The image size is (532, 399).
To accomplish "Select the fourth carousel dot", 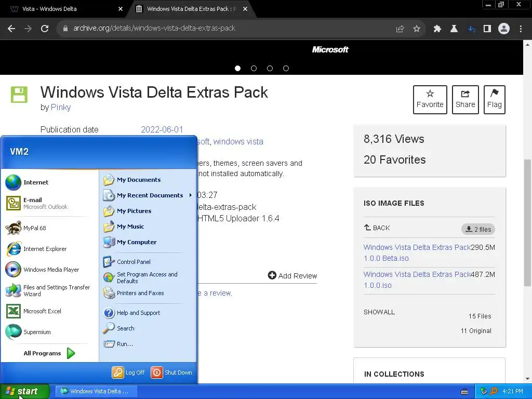I will pos(286,68).
